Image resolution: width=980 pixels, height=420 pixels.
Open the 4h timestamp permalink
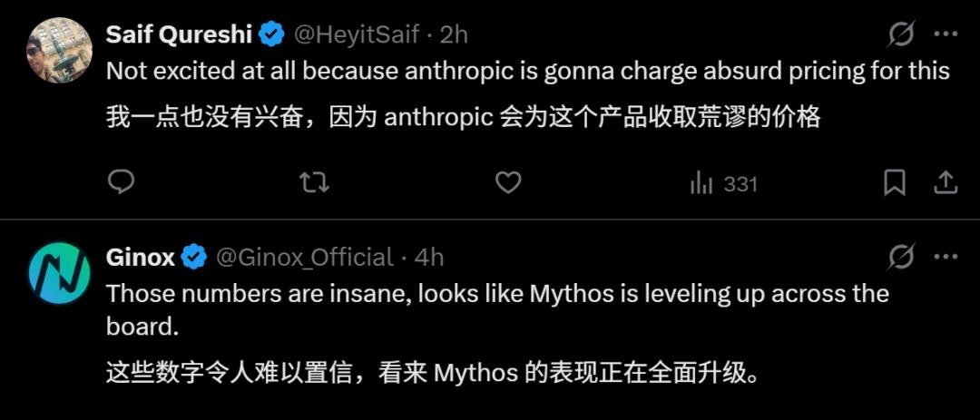pyautogui.click(x=429, y=258)
